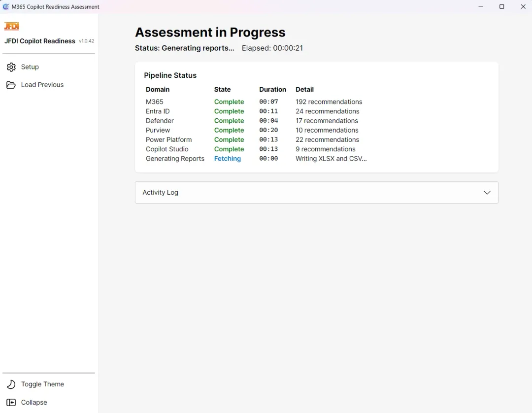
Task: Select the M365 domain row
Action: pyautogui.click(x=154, y=102)
